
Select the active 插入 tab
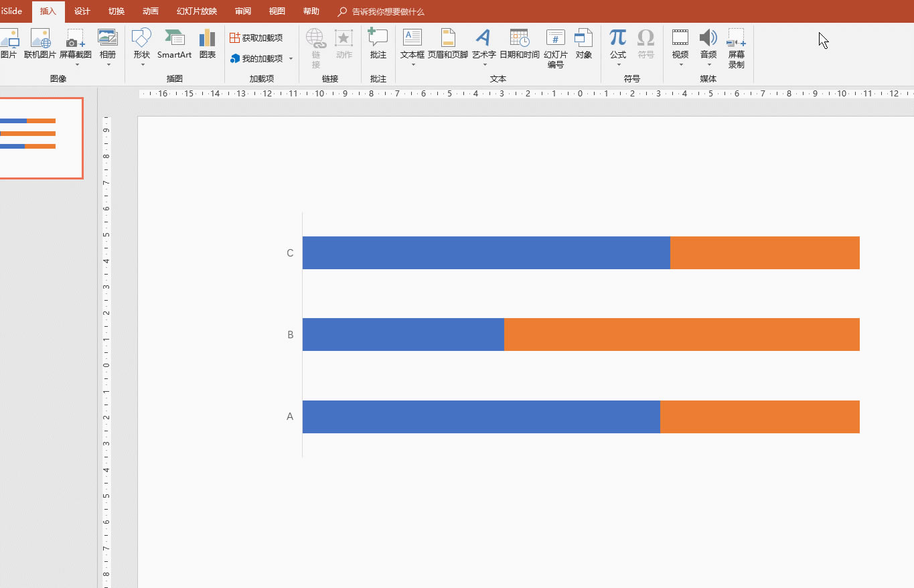tap(48, 11)
